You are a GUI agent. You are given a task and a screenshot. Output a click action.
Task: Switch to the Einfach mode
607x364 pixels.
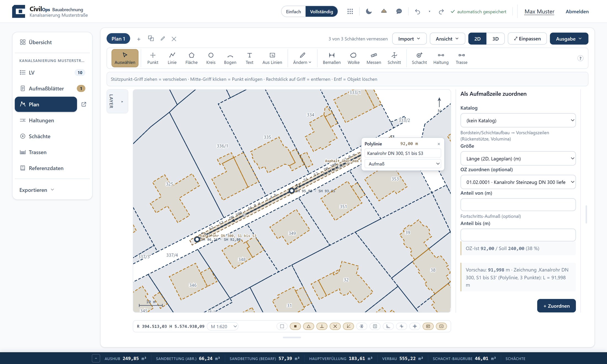coord(293,12)
